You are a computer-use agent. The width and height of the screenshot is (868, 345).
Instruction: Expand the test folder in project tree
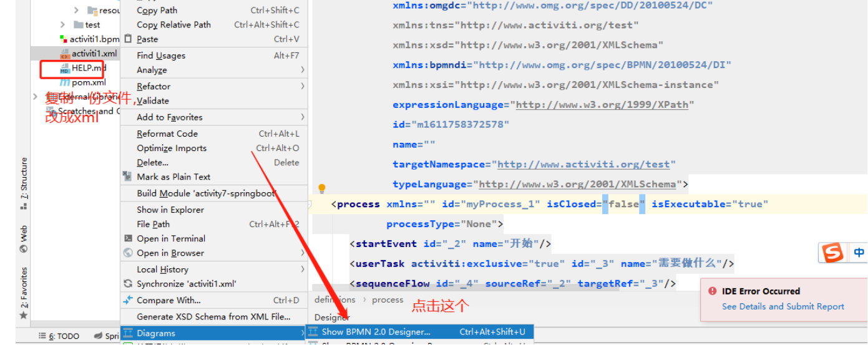62,25
